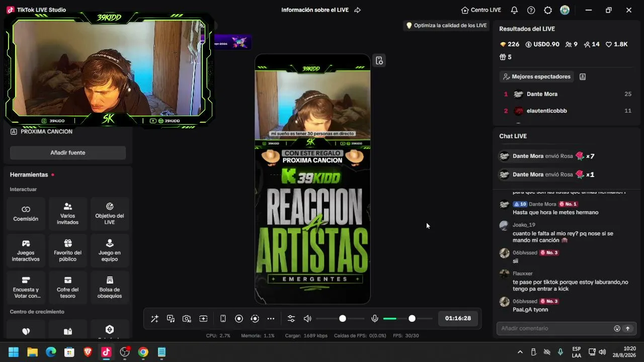The image size is (644, 362).
Task: Click the 1.8K likes stat
Action: point(616,44)
